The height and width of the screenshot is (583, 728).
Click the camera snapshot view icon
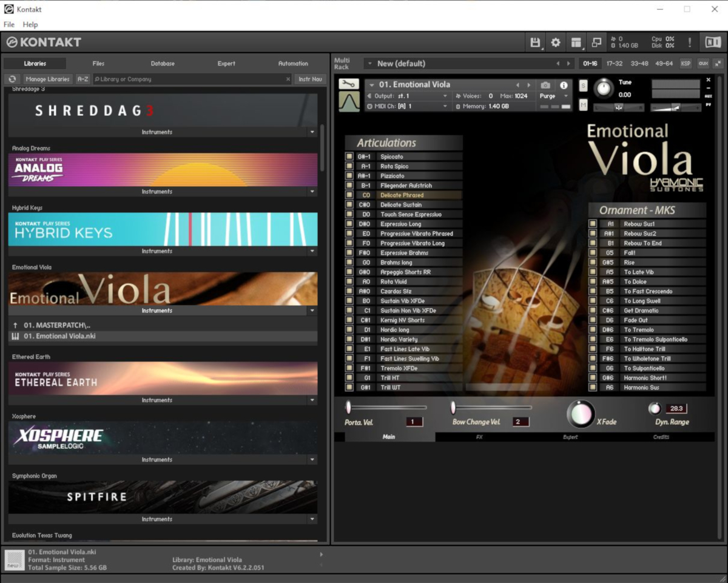pos(545,86)
